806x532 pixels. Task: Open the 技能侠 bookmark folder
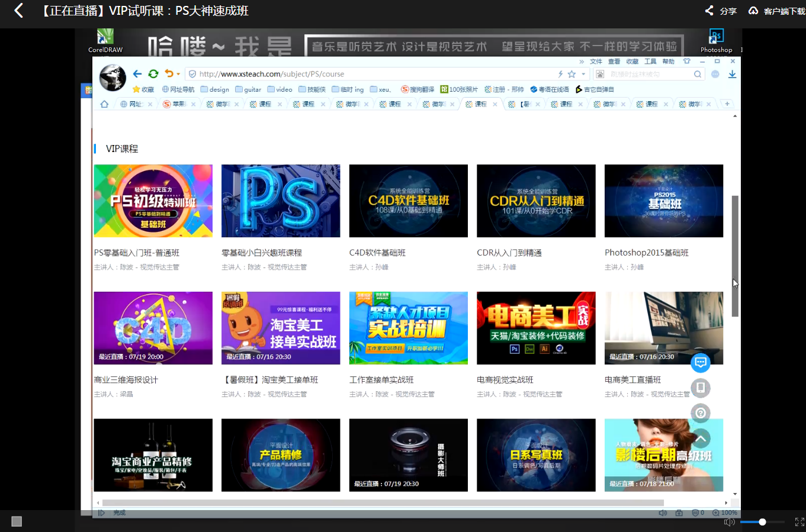[x=312, y=89]
